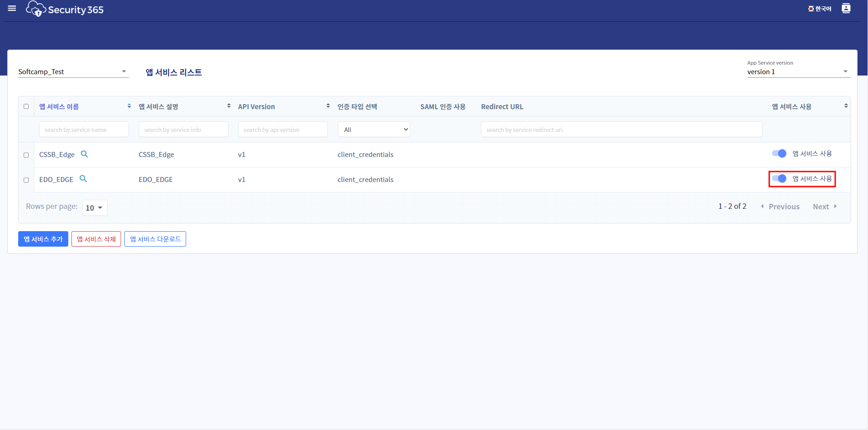Click the search by service name field
This screenshot has width=868, height=430.
coord(84,130)
